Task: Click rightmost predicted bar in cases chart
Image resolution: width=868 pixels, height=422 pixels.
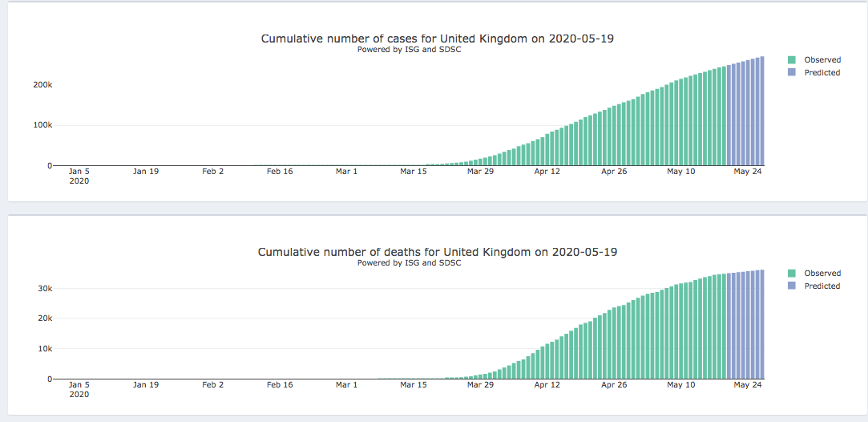Action: tap(762, 112)
